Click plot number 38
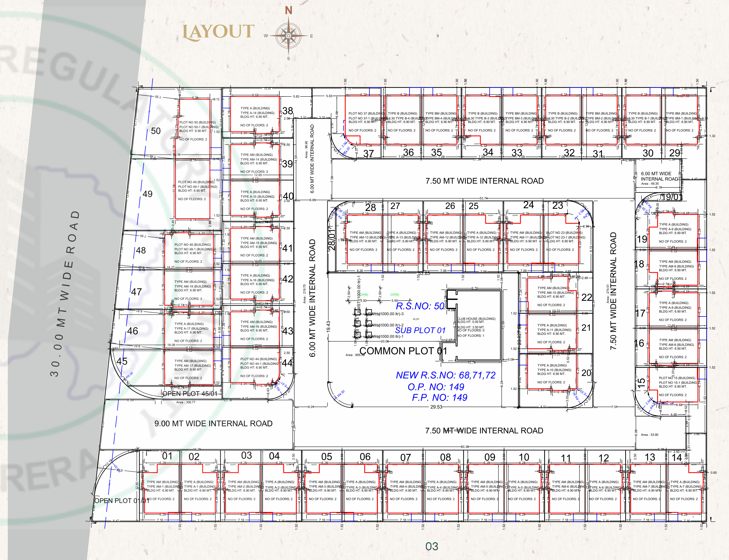This screenshot has width=729, height=560. [x=288, y=111]
